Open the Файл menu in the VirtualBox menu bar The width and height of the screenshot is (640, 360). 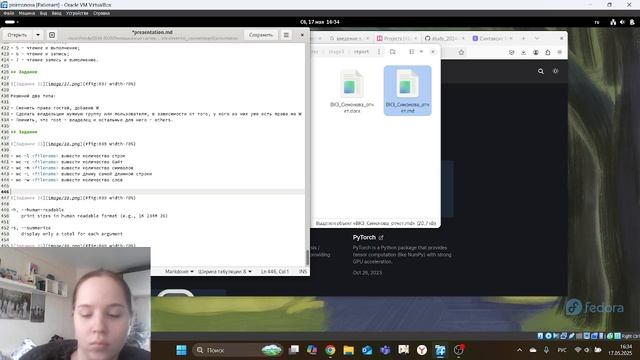point(9,13)
